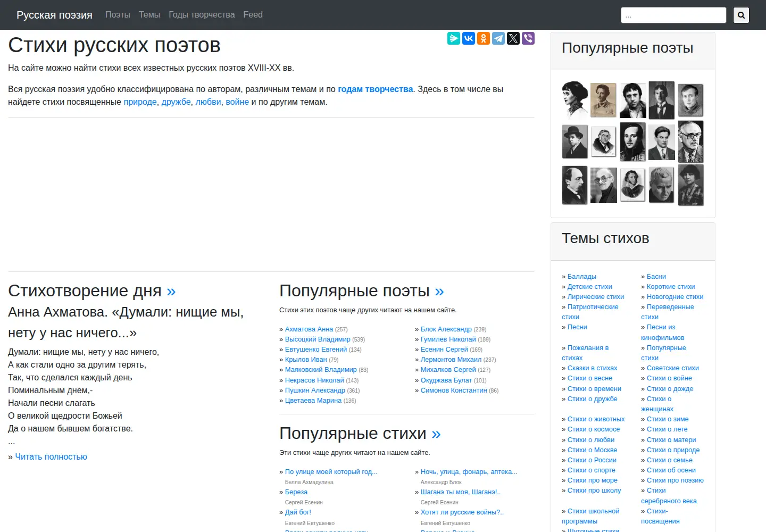Open the poem Ночь, улица, фонарь, аптека...
Image resolution: width=766 pixels, height=532 pixels.
point(469,472)
